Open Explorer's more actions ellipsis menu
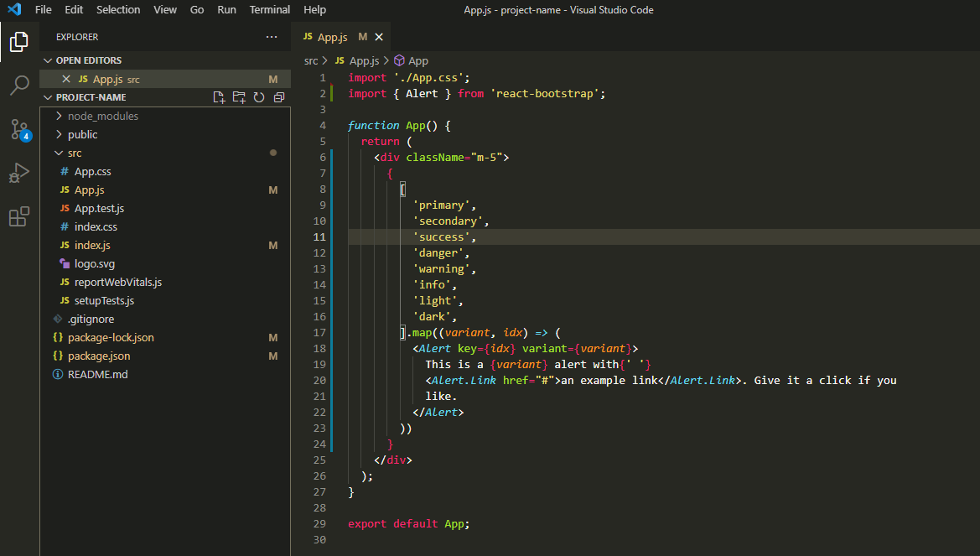980x556 pixels. [x=271, y=37]
